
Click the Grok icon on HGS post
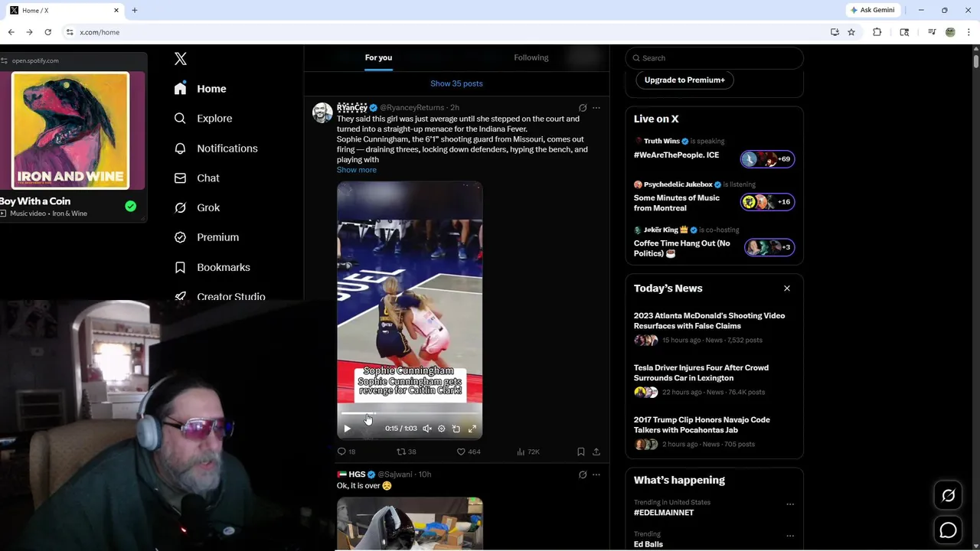[583, 474]
